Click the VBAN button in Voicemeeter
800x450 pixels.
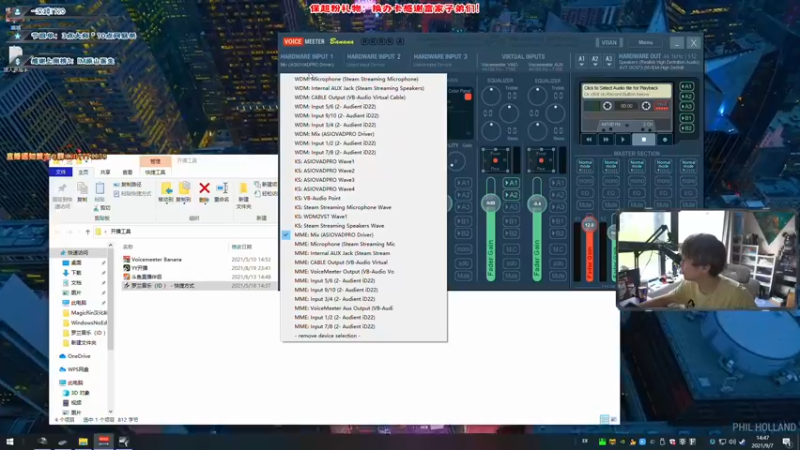(609, 42)
